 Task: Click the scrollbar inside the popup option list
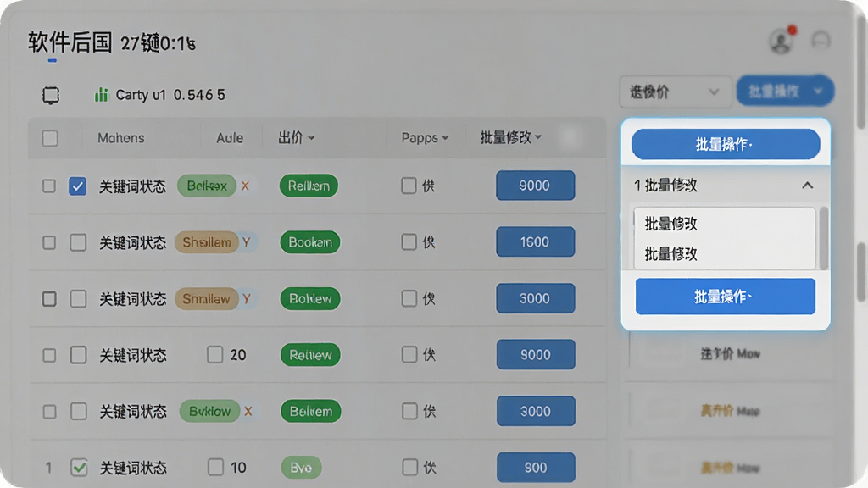(824, 238)
